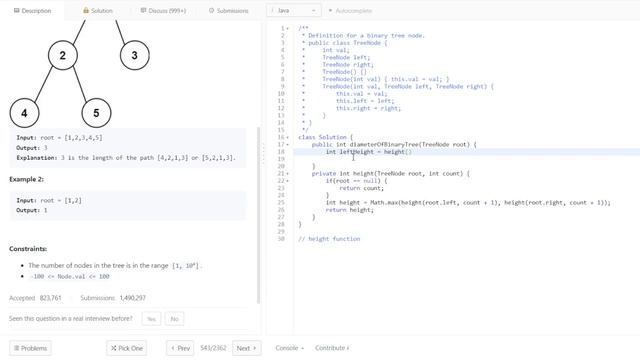Expand the Console panel

pos(289,348)
